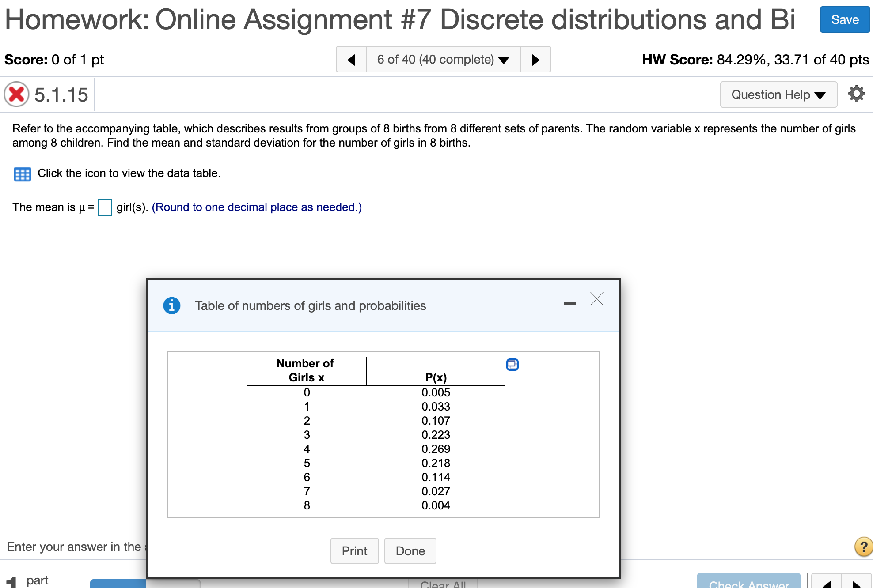Image resolution: width=873 pixels, height=588 pixels.
Task: Click the Save button
Action: coord(845,20)
